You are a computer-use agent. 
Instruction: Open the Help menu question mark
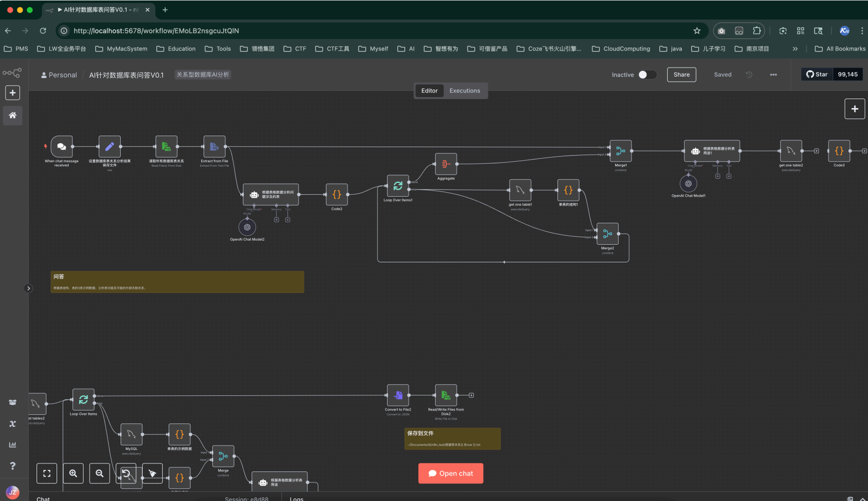pyautogui.click(x=13, y=465)
